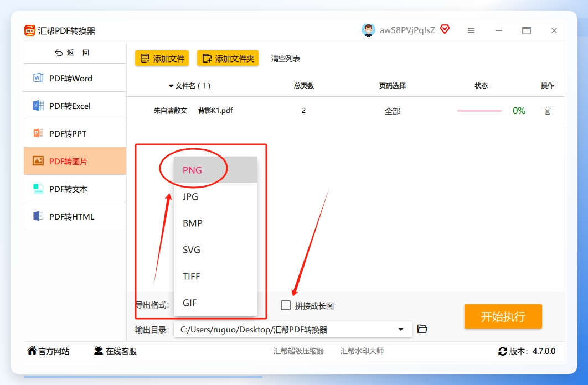Click the total pages value 2

tap(303, 111)
